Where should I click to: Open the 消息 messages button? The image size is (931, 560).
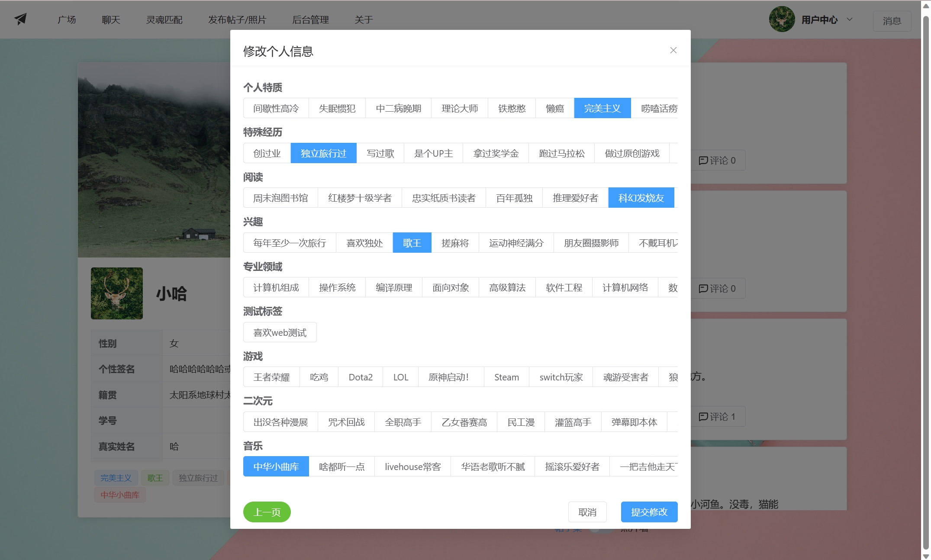[x=892, y=21]
